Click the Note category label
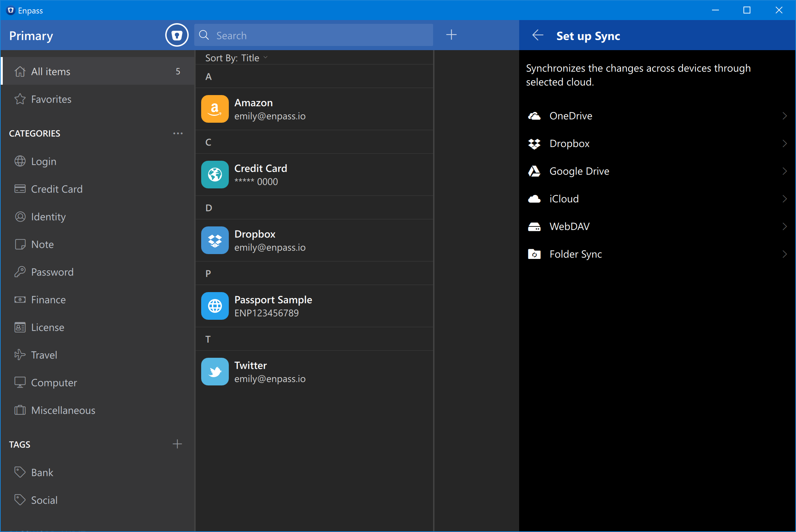The height and width of the screenshot is (532, 796). 43,244
